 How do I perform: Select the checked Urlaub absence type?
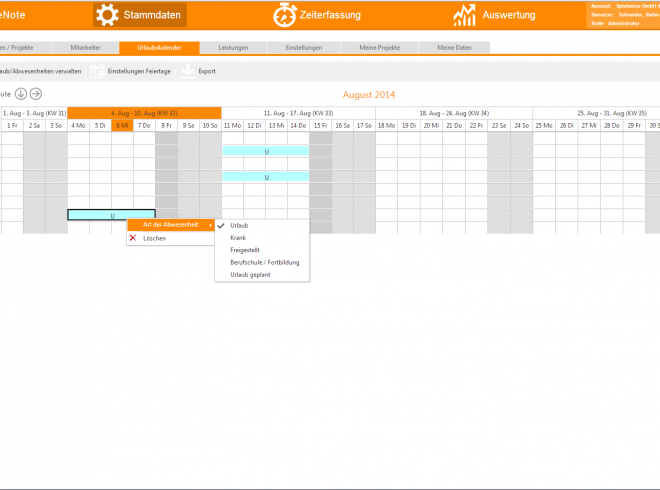pyautogui.click(x=239, y=226)
